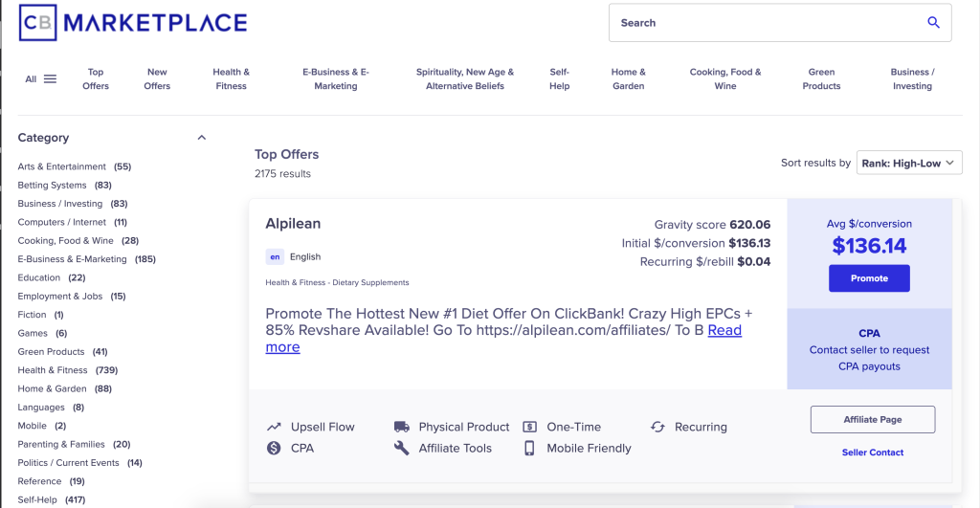Collapse the Category filter section
Screen dimensions: 980x508
(x=201, y=138)
